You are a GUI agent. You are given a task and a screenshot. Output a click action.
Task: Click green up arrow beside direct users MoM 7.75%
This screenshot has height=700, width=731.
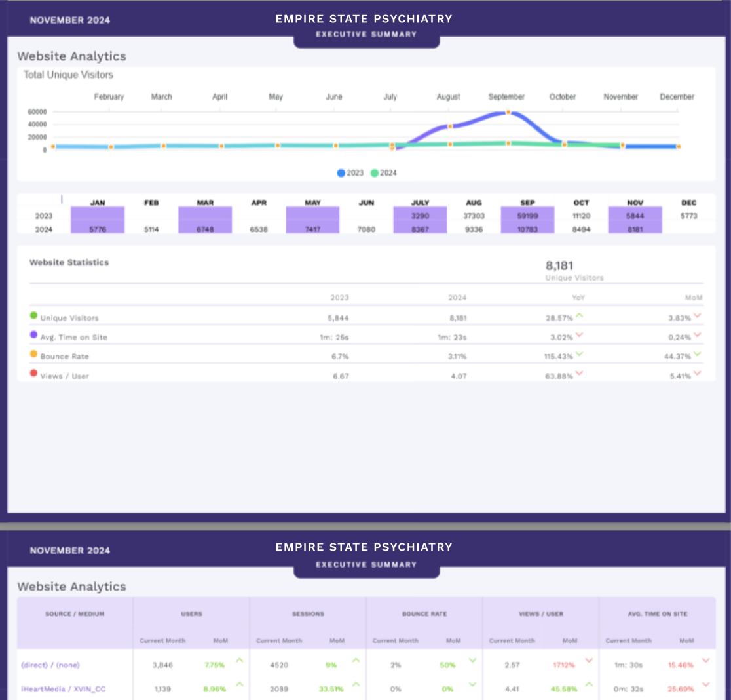[239, 661]
